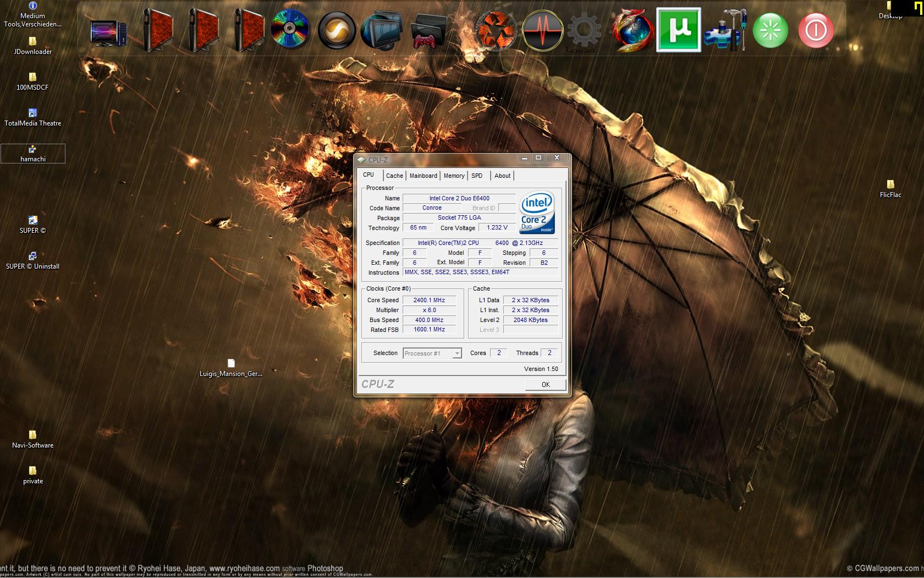Click the Technology value '65 nm'

pos(418,228)
